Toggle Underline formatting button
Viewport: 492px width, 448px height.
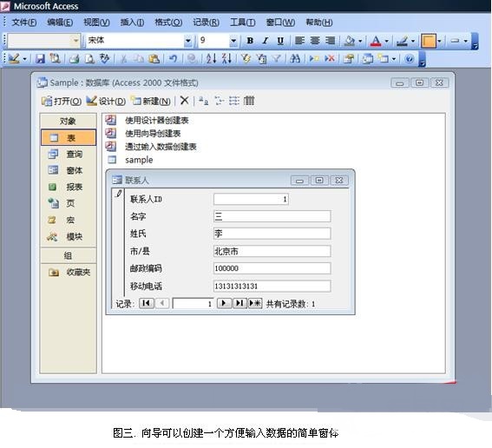click(x=280, y=41)
